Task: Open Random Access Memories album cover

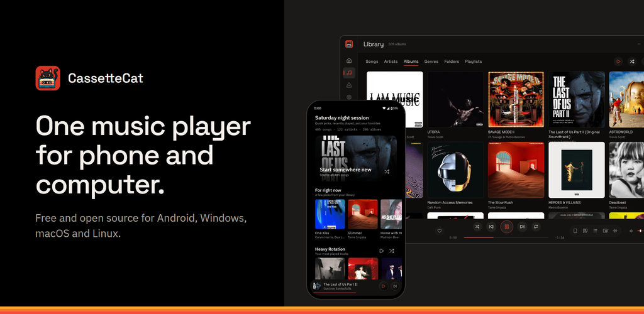Action: click(x=455, y=170)
